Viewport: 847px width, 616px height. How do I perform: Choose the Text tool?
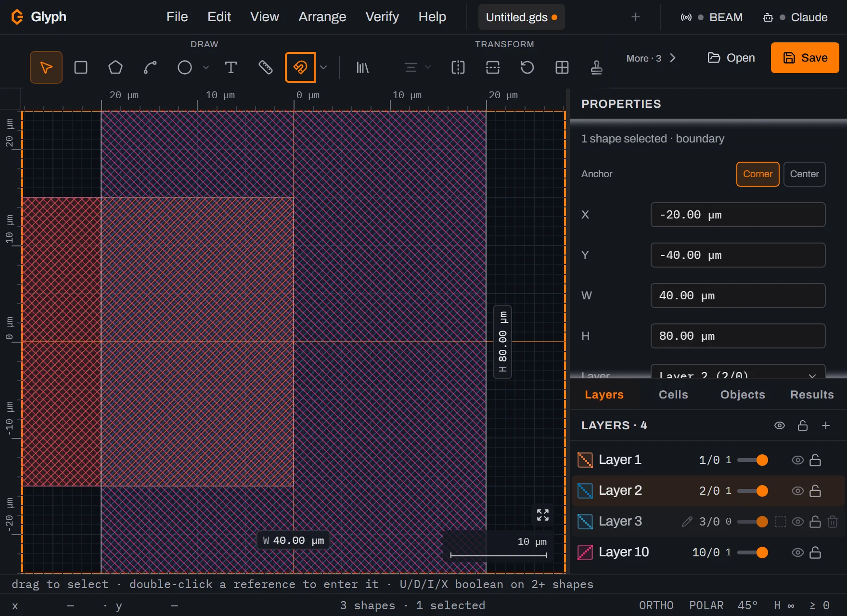pos(231,67)
